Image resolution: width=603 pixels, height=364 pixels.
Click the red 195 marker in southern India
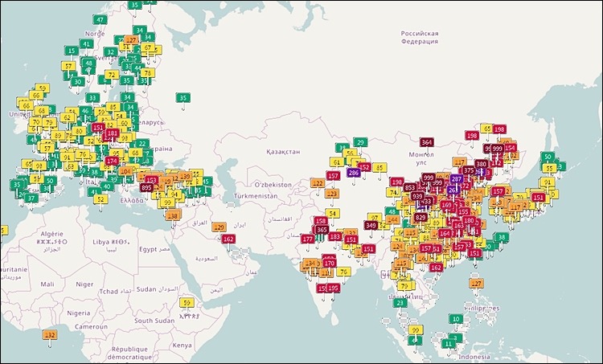(x=334, y=288)
